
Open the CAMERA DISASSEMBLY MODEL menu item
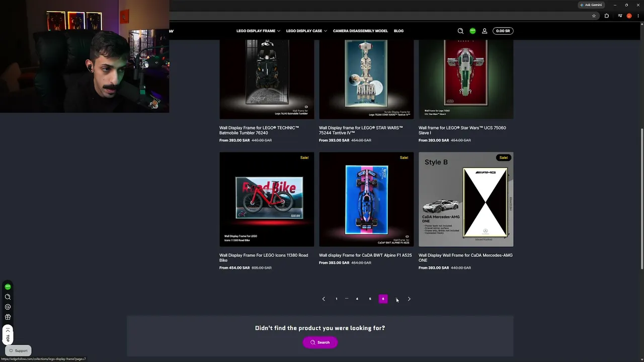360,31
